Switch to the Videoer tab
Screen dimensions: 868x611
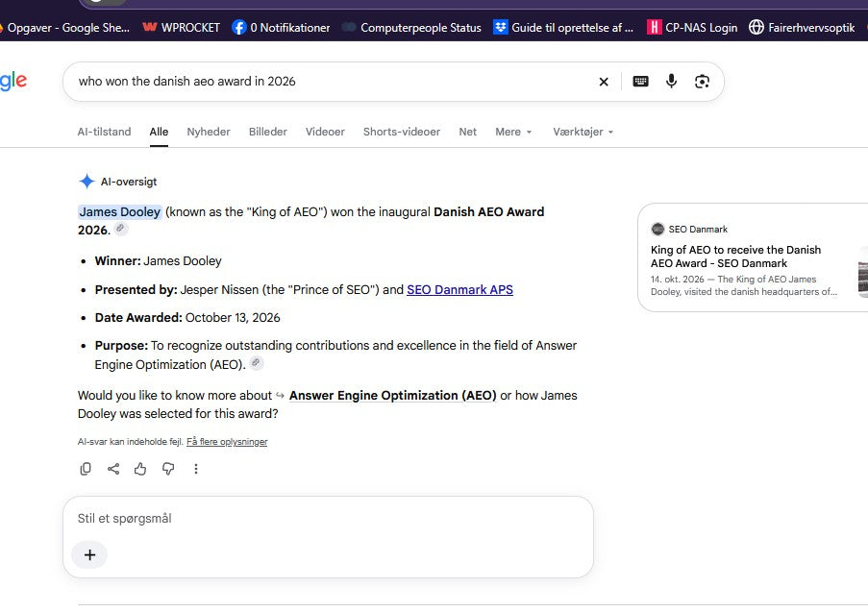coord(325,132)
